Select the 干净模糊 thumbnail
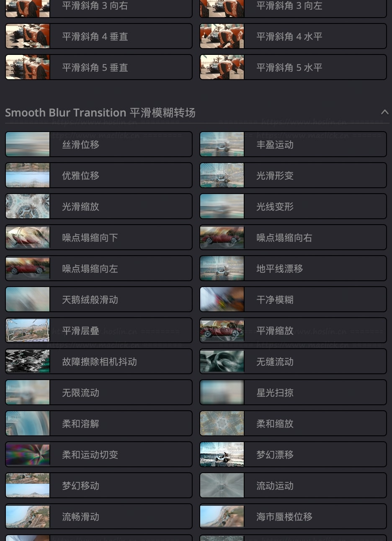The height and width of the screenshot is (541, 392). click(222, 300)
